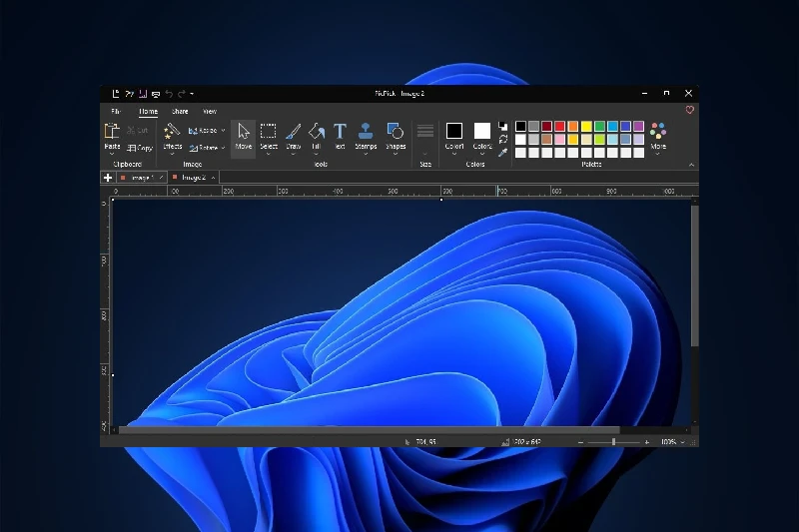Click the Cut scissors button

click(138, 131)
